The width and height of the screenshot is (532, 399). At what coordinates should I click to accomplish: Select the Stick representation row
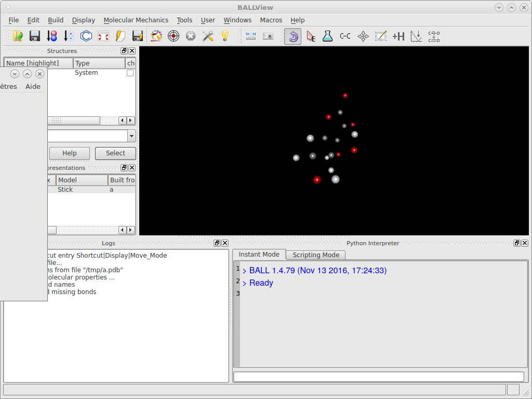pos(91,190)
